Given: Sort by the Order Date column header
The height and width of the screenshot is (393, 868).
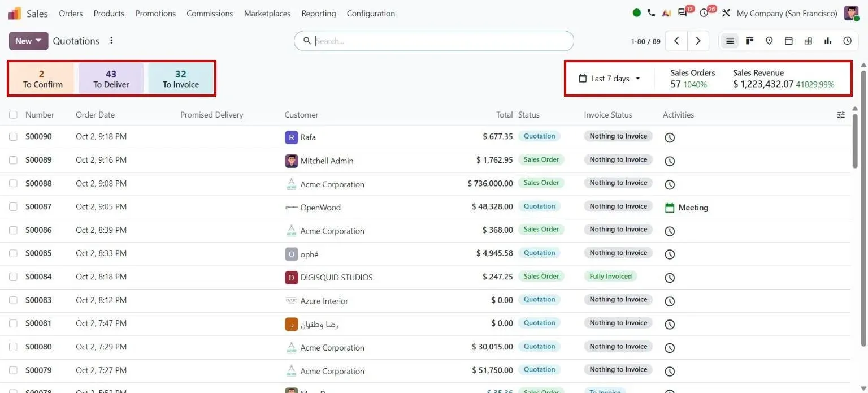Looking at the screenshot, I should (95, 115).
